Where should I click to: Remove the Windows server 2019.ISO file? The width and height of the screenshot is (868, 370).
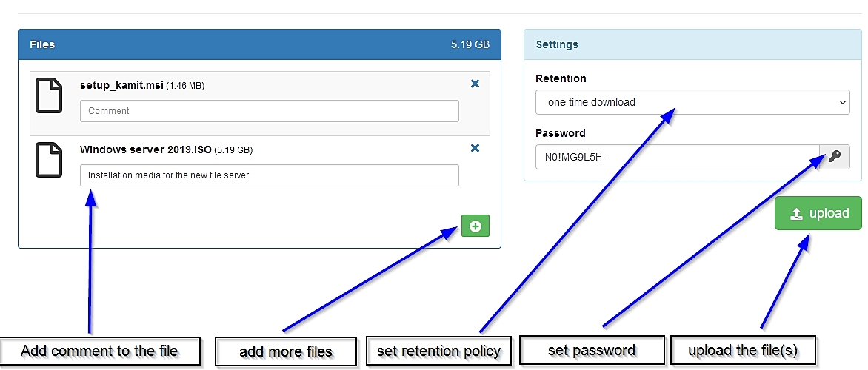coord(475,149)
